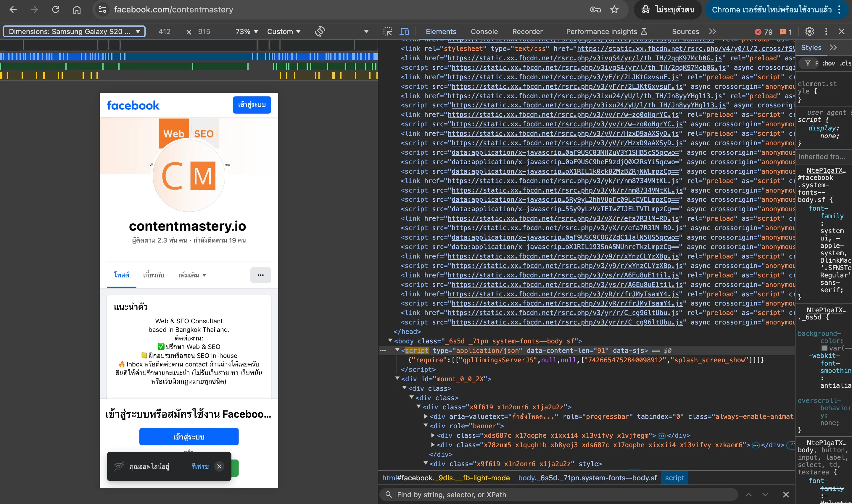Screen dimensions: 852x504
Task: Jump to next search result arrow
Action: click(x=765, y=495)
